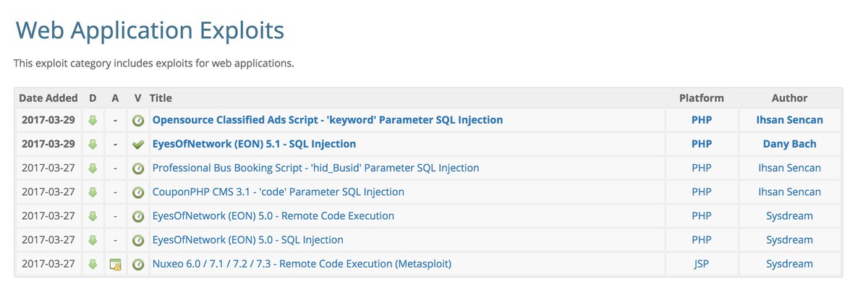868x295 pixels.
Task: Click the exploit category description text
Action: click(x=154, y=64)
